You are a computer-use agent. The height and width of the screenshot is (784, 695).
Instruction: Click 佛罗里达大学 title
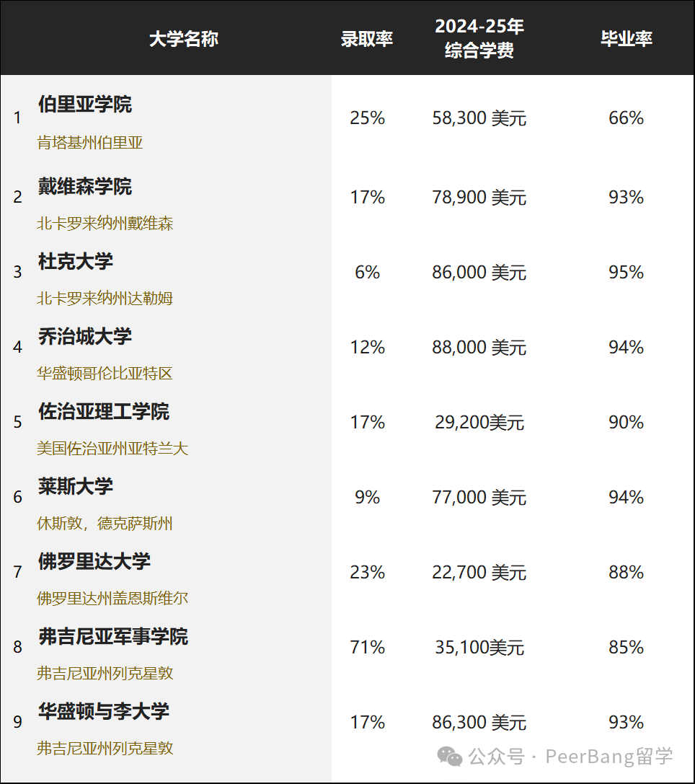coord(94,562)
